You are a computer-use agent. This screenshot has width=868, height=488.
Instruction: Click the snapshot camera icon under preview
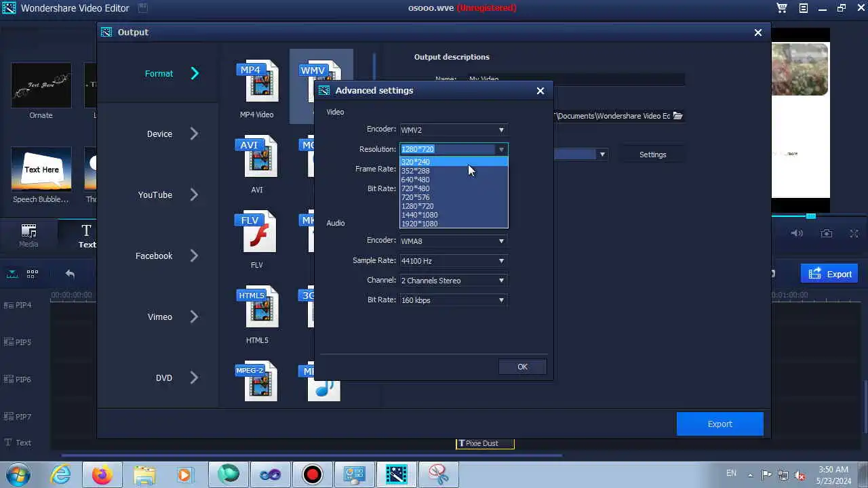pyautogui.click(x=827, y=233)
